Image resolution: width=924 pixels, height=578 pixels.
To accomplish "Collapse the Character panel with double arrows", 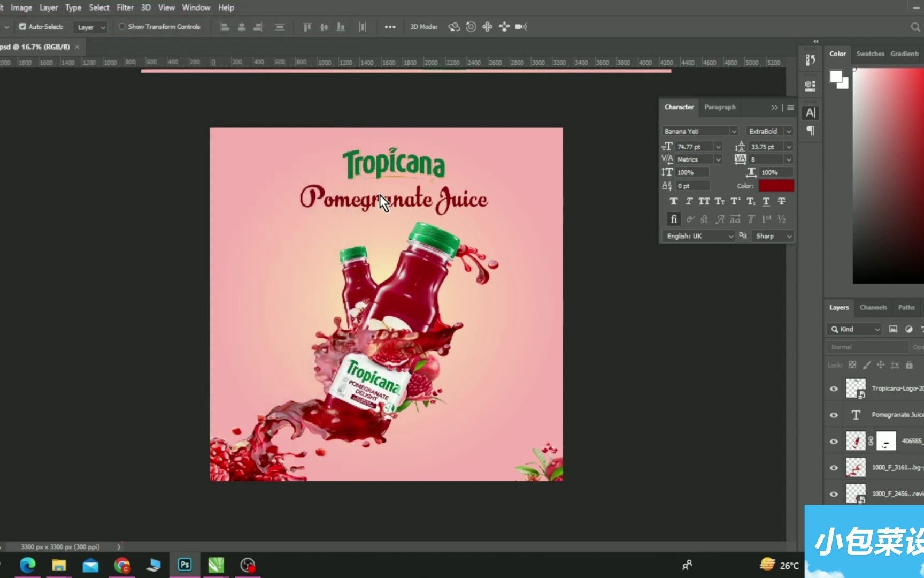I will coord(774,108).
